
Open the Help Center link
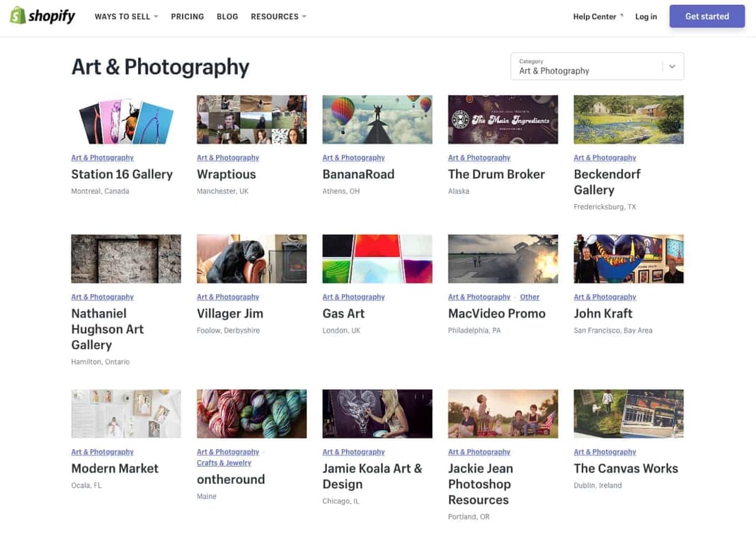coord(597,16)
